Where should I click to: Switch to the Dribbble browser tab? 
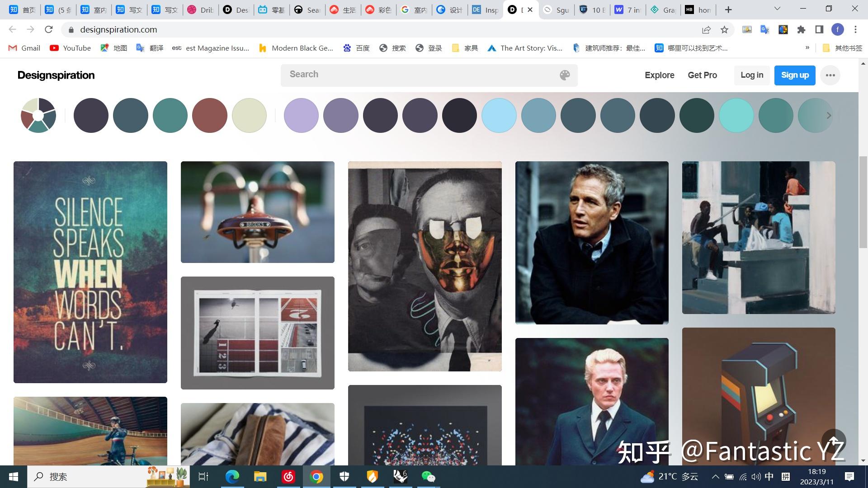pyautogui.click(x=201, y=9)
